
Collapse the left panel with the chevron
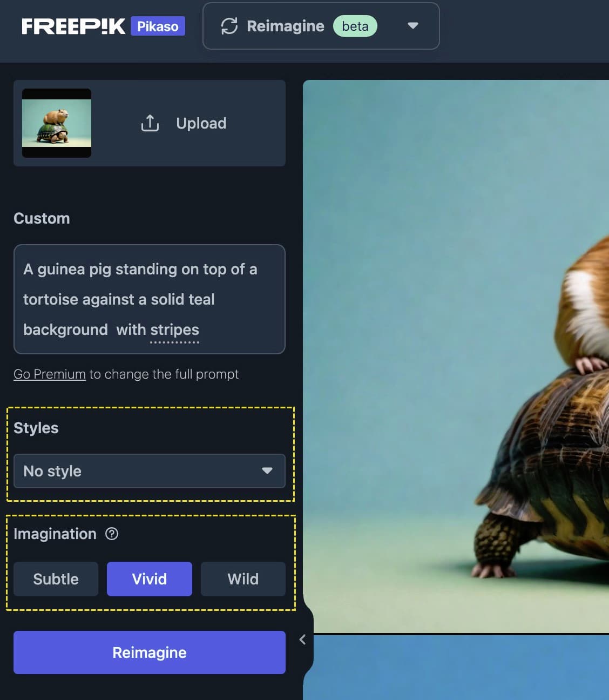coord(302,640)
